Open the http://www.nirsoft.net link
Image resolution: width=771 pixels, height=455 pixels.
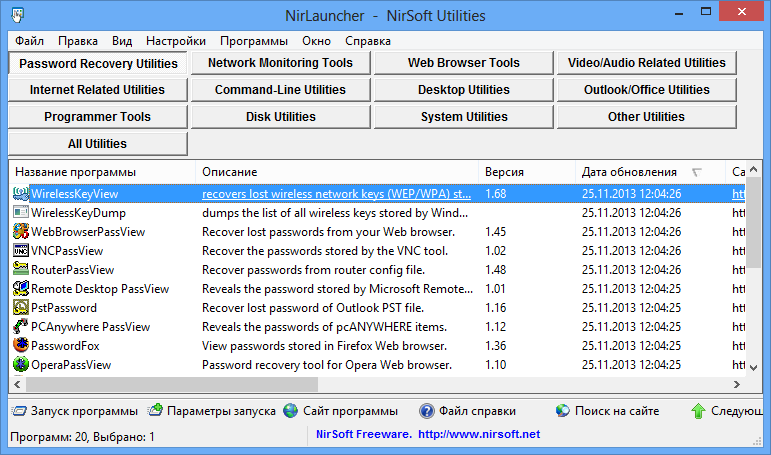tap(479, 434)
